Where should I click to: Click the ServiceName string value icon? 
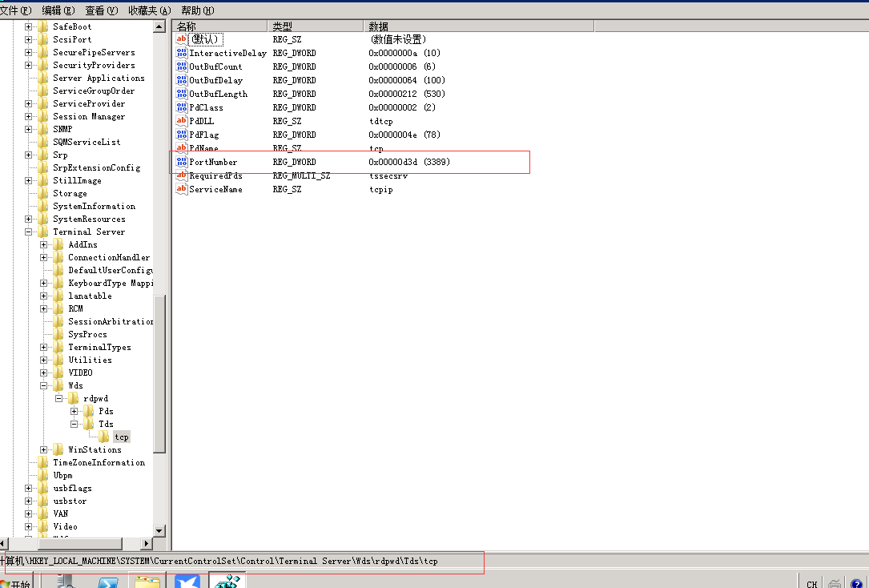(182, 189)
